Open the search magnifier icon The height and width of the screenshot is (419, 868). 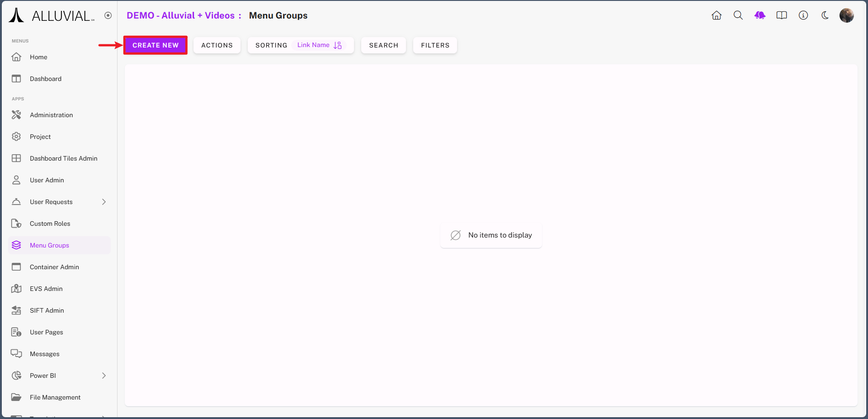738,15
